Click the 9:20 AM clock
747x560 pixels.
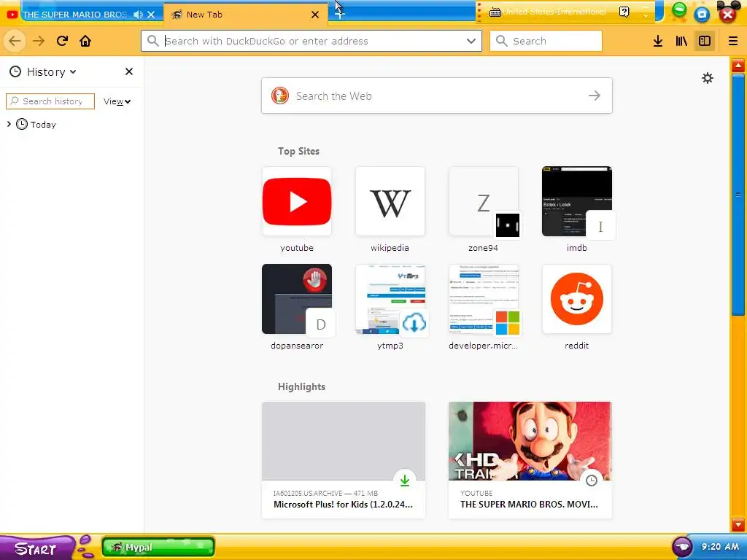pos(720,547)
